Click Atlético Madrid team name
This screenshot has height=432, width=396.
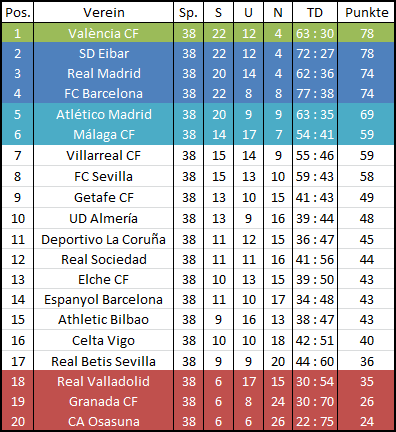pos(104,114)
